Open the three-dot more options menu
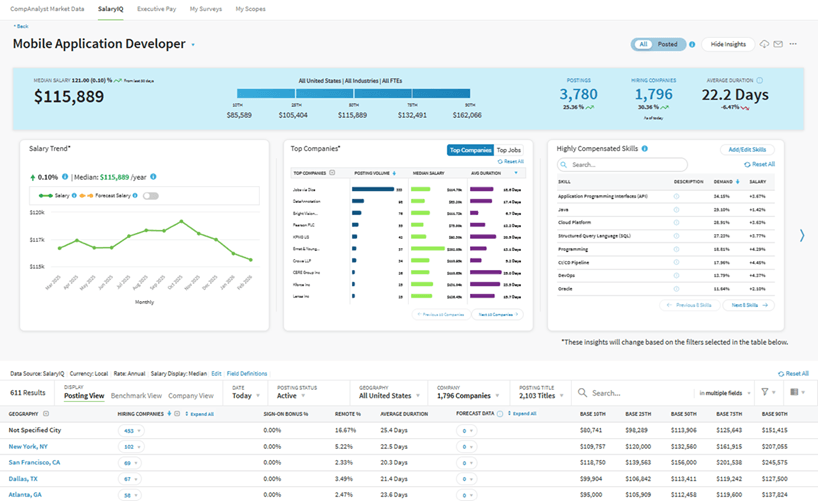This screenshot has height=501, width=818. (x=793, y=44)
